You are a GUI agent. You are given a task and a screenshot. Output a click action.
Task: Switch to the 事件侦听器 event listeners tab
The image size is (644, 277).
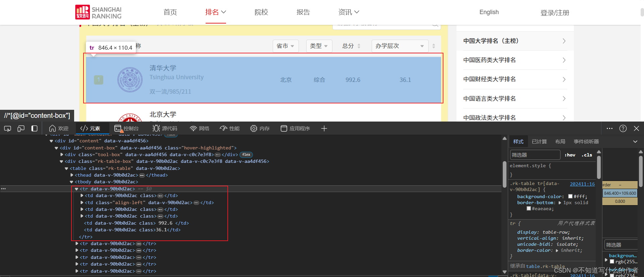(586, 142)
